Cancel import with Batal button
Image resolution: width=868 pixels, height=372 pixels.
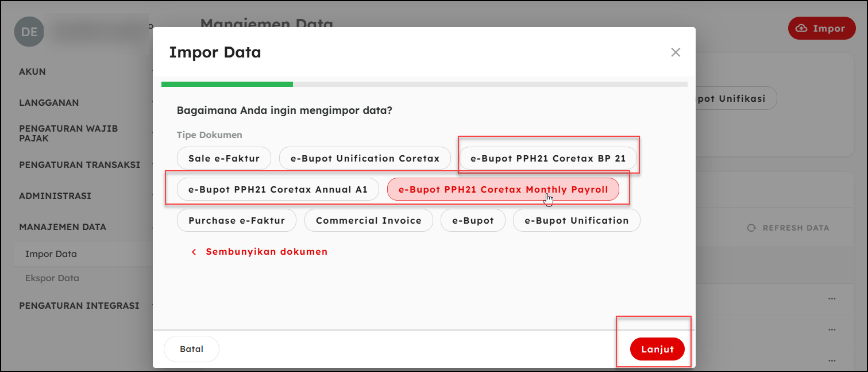pyautogui.click(x=191, y=349)
